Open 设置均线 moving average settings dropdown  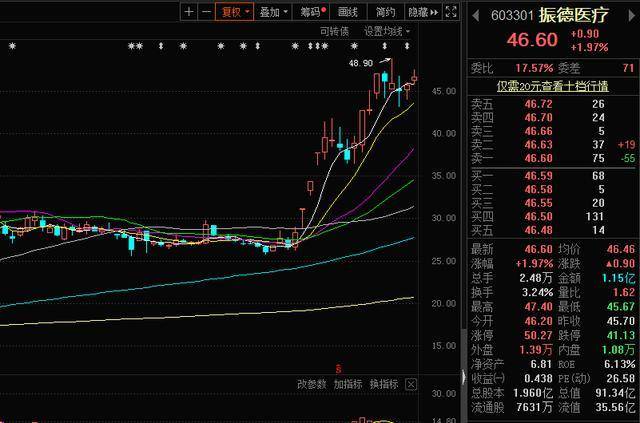[x=387, y=31]
